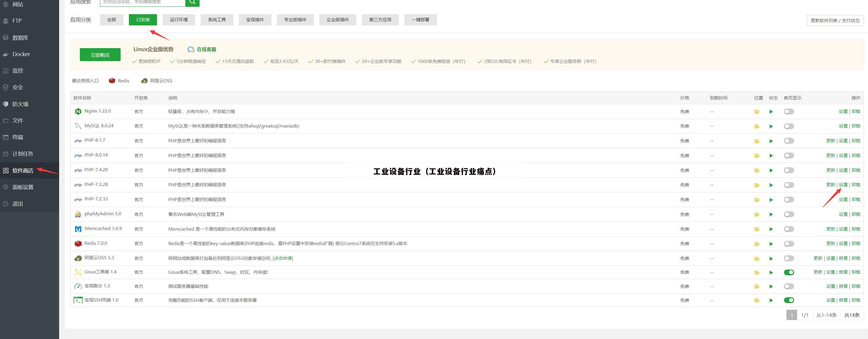The width and height of the screenshot is (868, 339).
Task: Open the folder location icon for Nginx 1.22.0
Action: coord(757,112)
